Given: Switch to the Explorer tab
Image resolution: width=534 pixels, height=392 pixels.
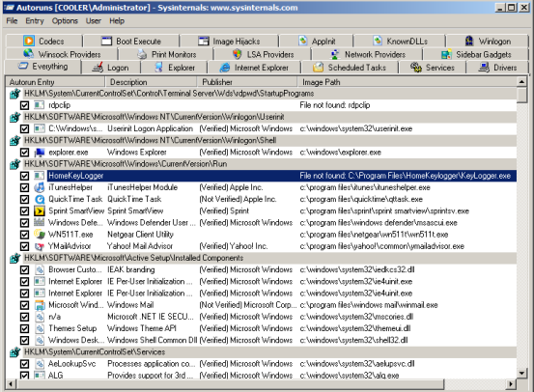Looking at the screenshot, I should pos(175,68).
